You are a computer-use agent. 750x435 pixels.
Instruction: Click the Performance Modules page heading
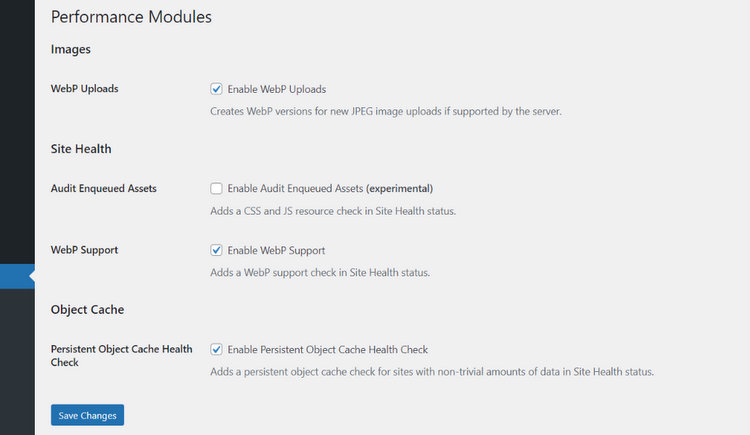(131, 17)
